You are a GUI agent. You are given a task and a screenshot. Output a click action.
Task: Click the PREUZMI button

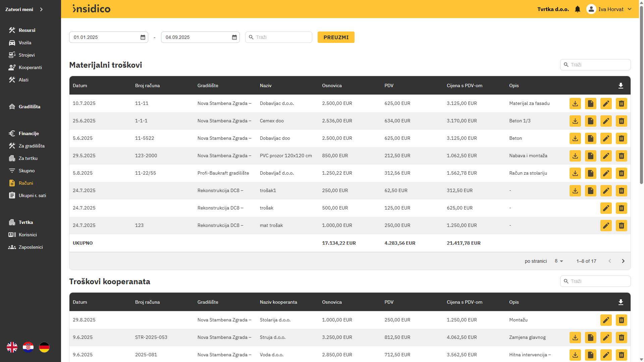[x=336, y=38]
